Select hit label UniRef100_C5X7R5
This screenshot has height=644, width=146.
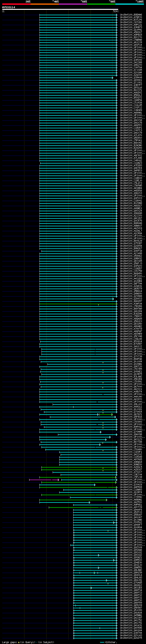point(131,369)
